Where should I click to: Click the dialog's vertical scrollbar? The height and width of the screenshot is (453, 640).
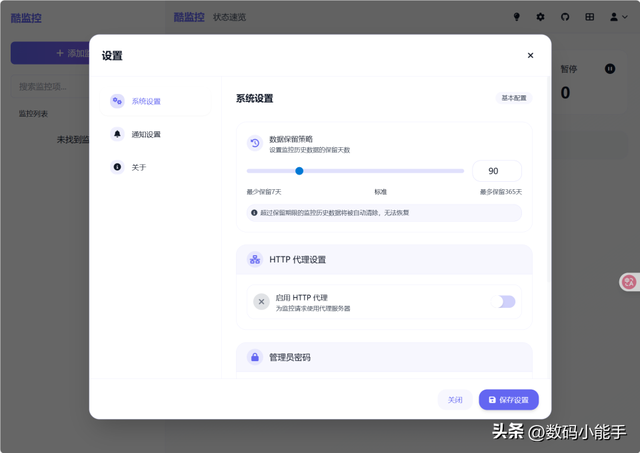click(548, 180)
